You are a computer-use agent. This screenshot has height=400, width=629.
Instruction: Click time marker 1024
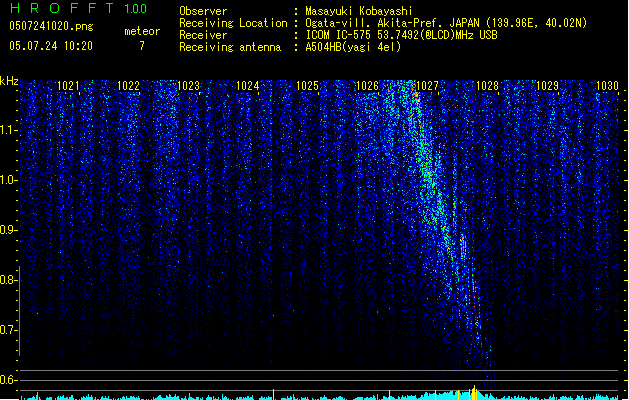point(248,86)
